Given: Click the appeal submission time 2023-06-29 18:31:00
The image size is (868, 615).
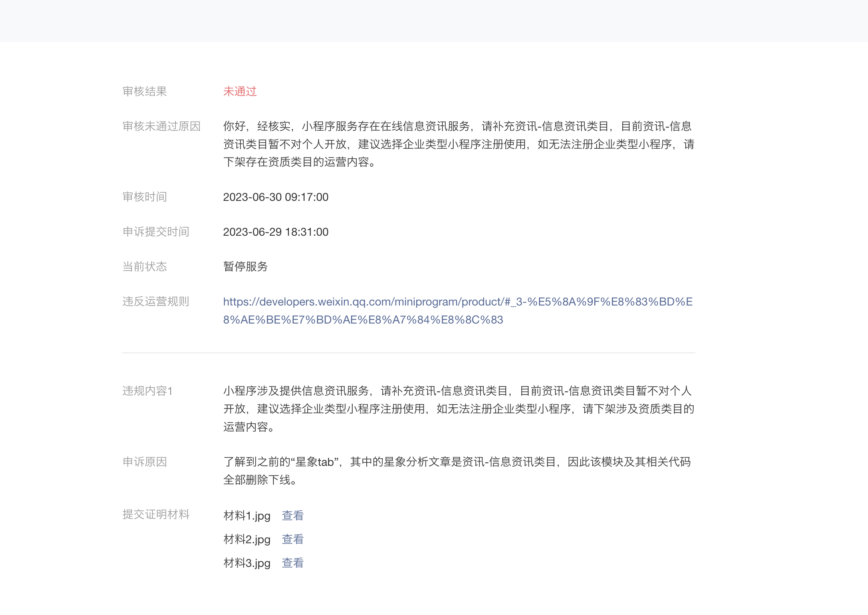Looking at the screenshot, I should pos(276,232).
